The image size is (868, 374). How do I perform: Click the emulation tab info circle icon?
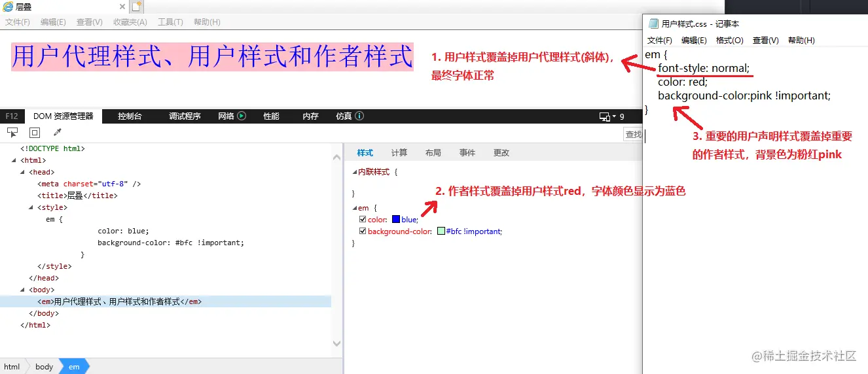pyautogui.click(x=359, y=116)
